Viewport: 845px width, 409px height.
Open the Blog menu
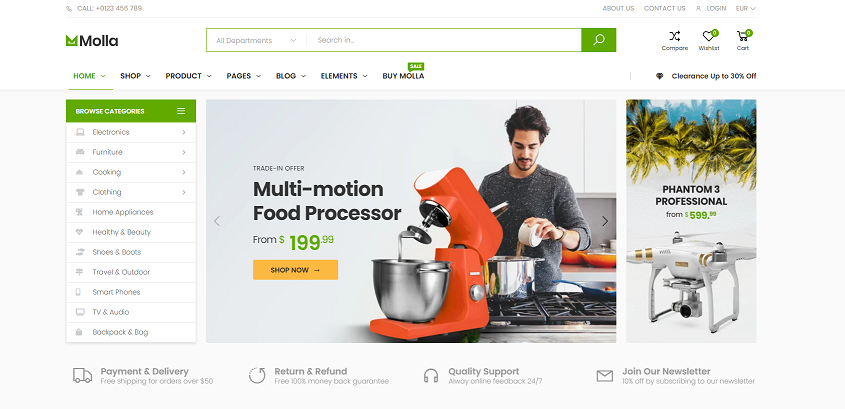(291, 76)
